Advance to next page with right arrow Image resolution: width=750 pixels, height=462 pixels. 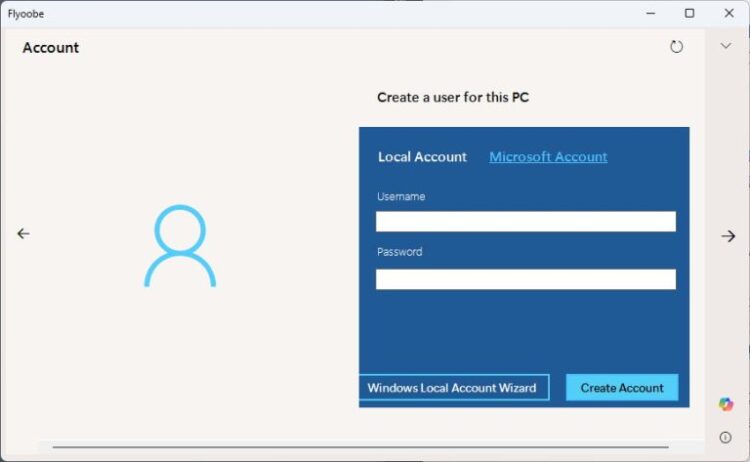tap(728, 236)
